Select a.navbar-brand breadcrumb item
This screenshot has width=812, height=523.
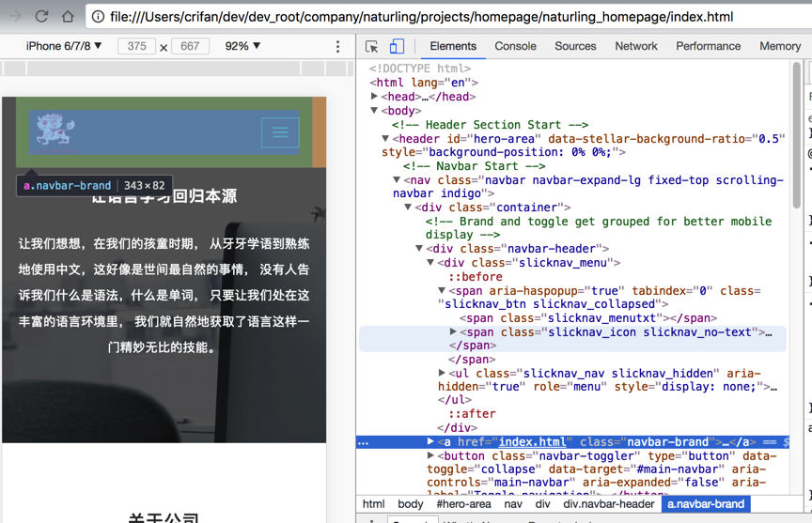[x=705, y=504]
